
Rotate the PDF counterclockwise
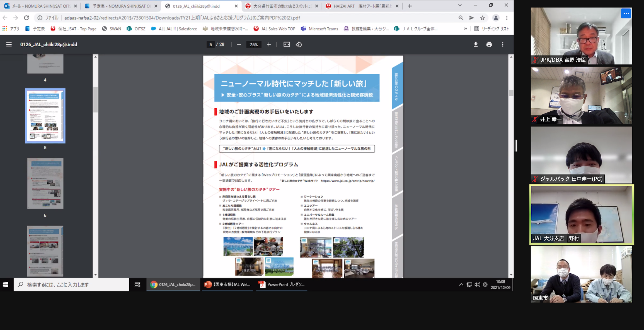pos(299,44)
